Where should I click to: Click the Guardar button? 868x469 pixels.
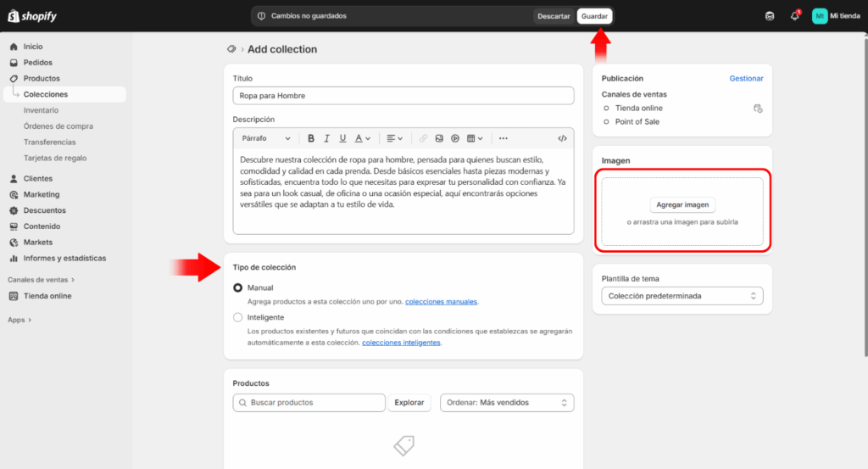tap(594, 16)
